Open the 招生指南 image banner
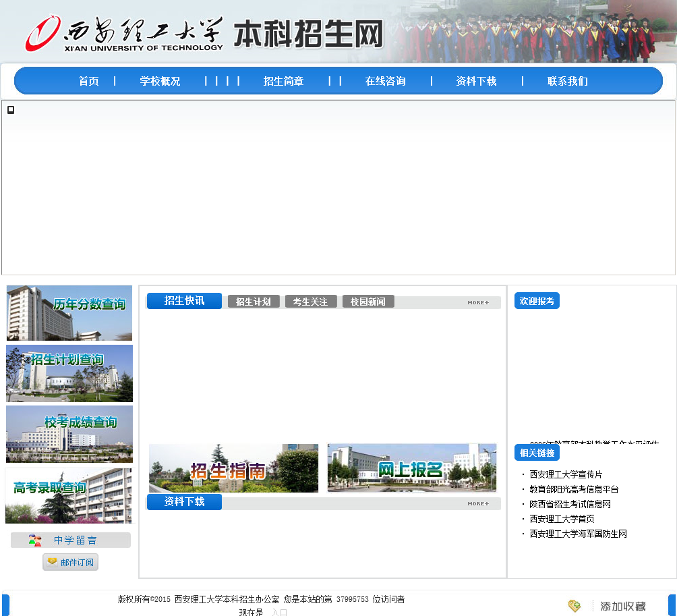The width and height of the screenshot is (677, 616). 233,468
